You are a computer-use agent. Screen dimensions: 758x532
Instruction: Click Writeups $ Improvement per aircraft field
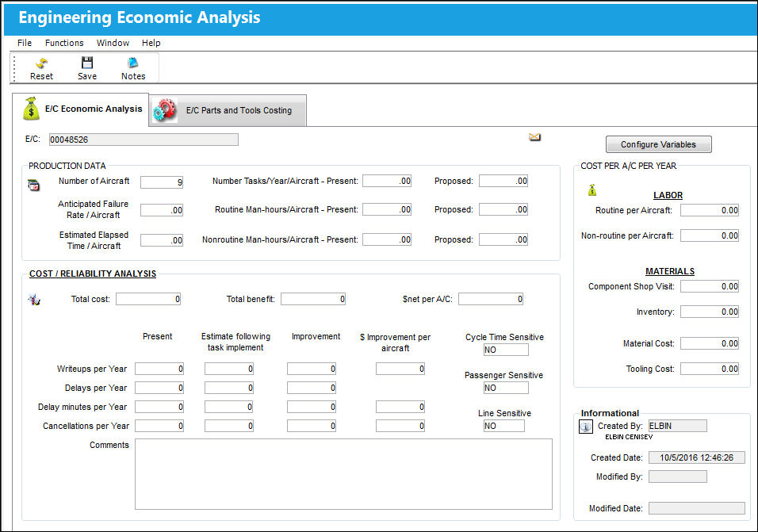tap(400, 369)
